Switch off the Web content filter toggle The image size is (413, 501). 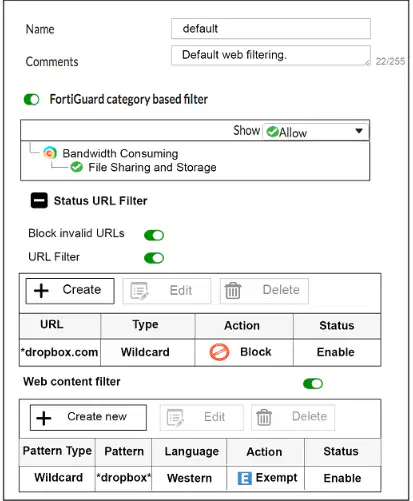pyautogui.click(x=313, y=384)
